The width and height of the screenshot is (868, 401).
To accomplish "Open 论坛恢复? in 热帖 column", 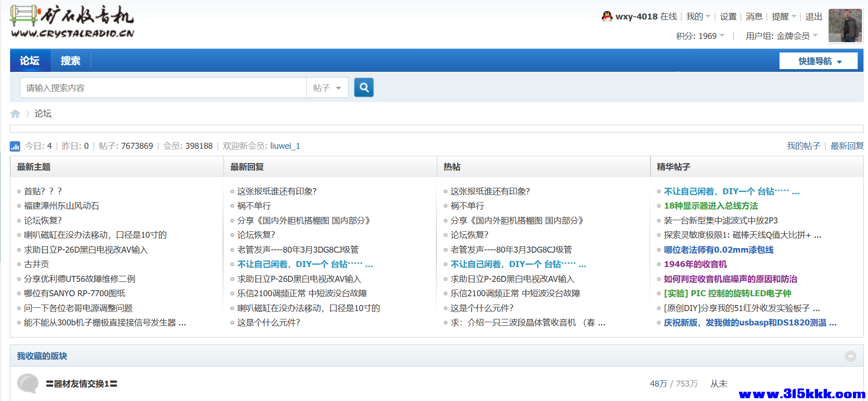I will click(469, 235).
